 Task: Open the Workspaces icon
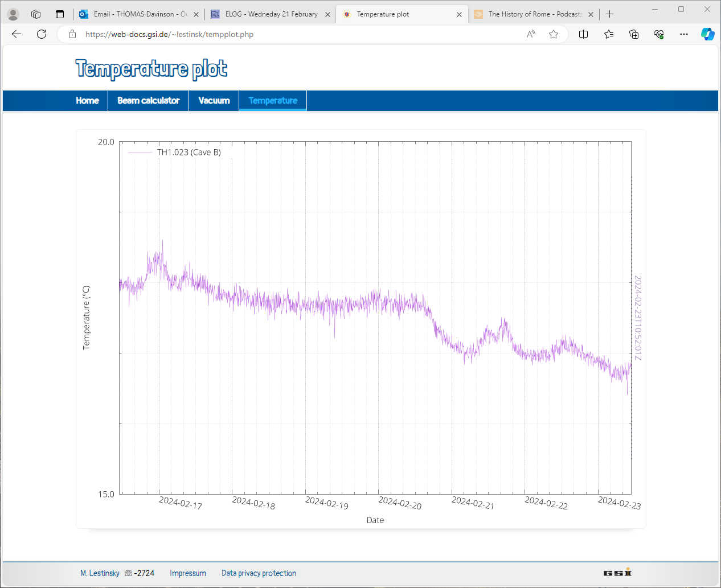tap(36, 14)
